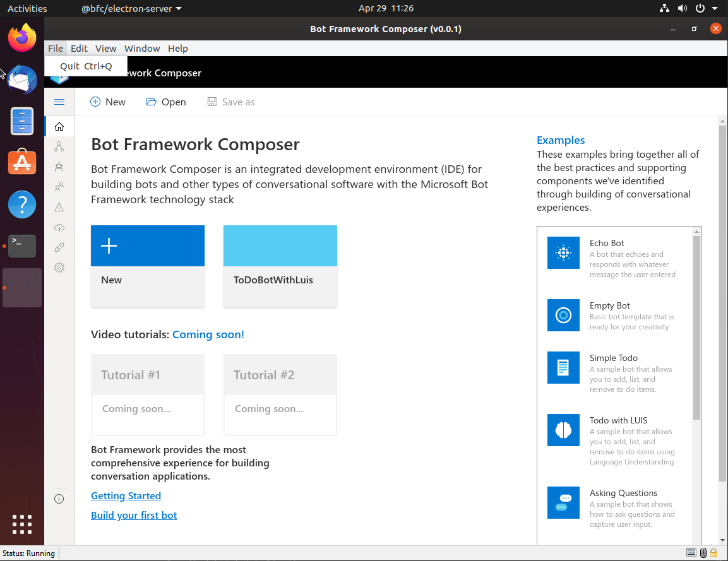Viewport: 728px width, 561px height.
Task: Click the New bot plus tile
Action: [x=148, y=266]
